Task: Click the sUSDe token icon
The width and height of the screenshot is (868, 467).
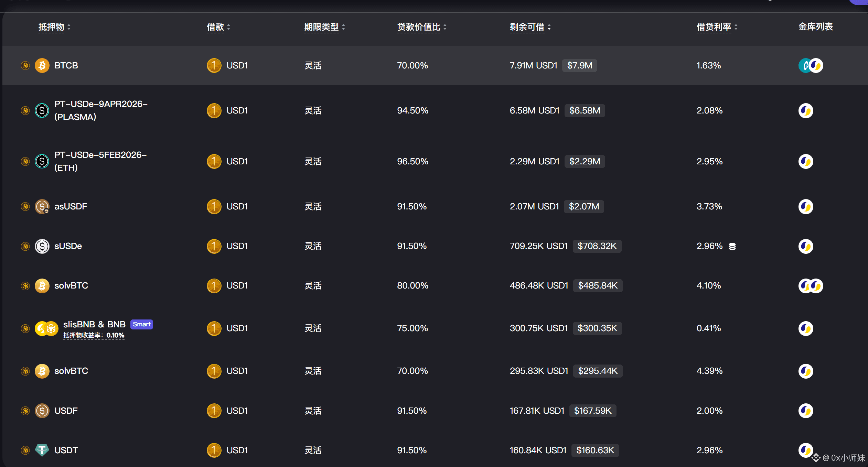Action: (x=42, y=246)
